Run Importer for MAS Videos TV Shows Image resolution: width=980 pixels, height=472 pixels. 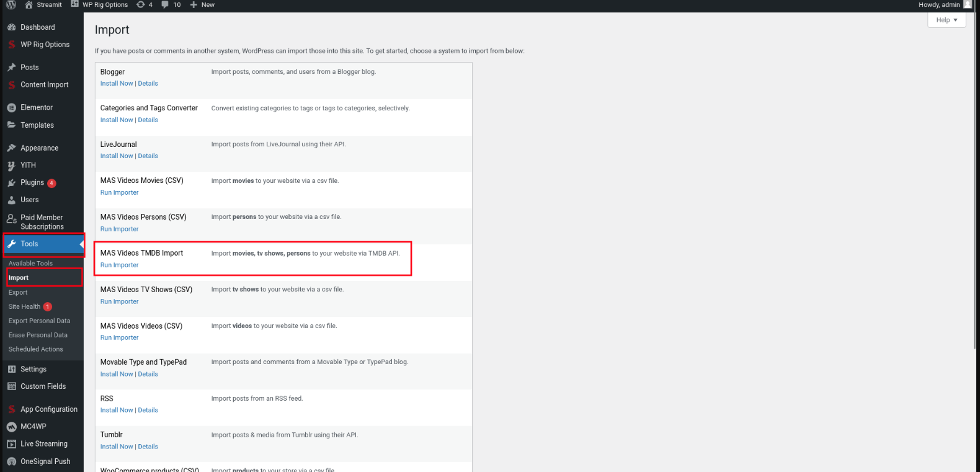tap(120, 301)
